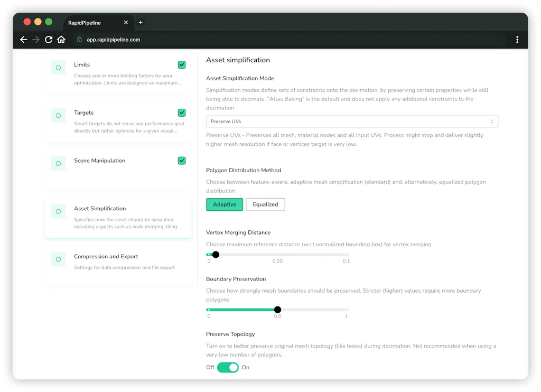Screen dimensions: 541x392
Task: Open the Asset Simplification Mode dropdown
Action: pos(352,122)
